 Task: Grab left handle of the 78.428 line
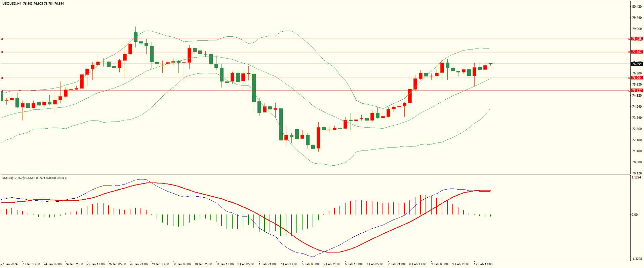(2, 39)
